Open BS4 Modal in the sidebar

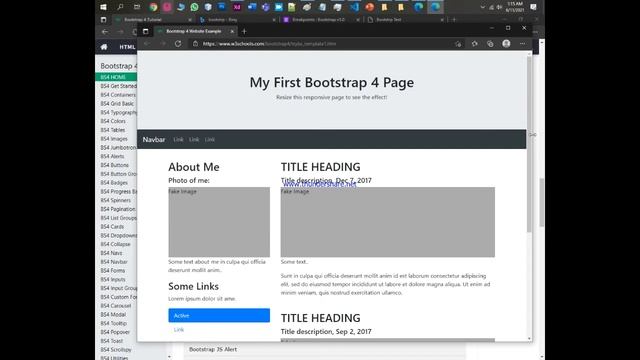click(x=113, y=314)
